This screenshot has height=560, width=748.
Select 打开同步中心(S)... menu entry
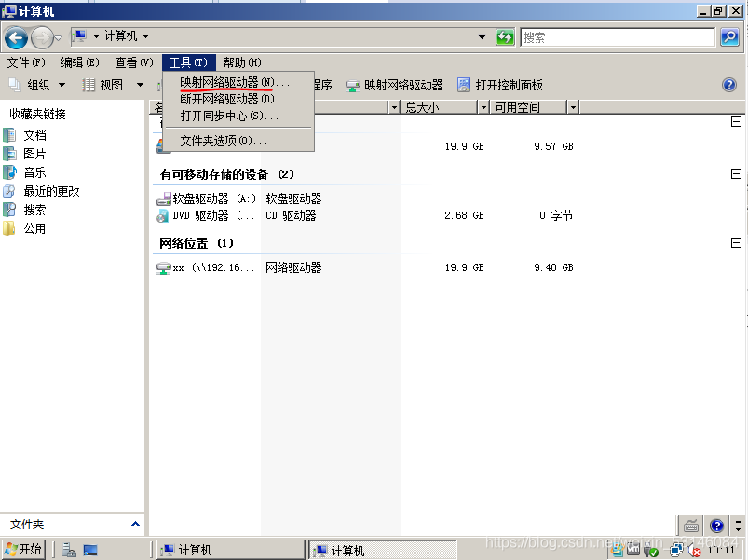238,116
